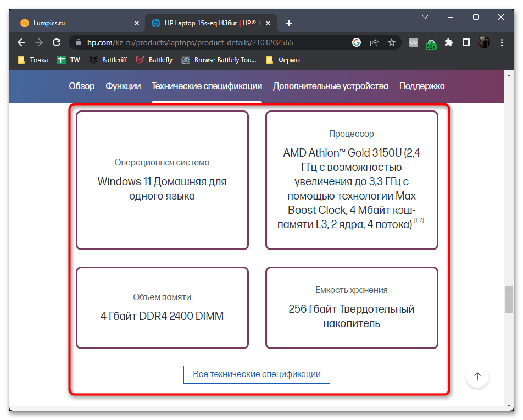Toggle the browser side panel icon

466,42
